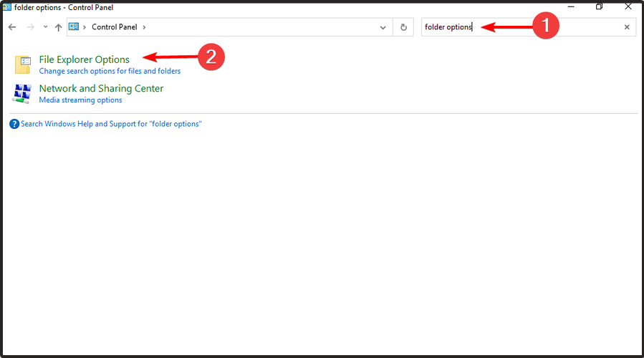Select Control Panel breadcrumb in address bar
Image resolution: width=644 pixels, height=358 pixels.
point(114,26)
